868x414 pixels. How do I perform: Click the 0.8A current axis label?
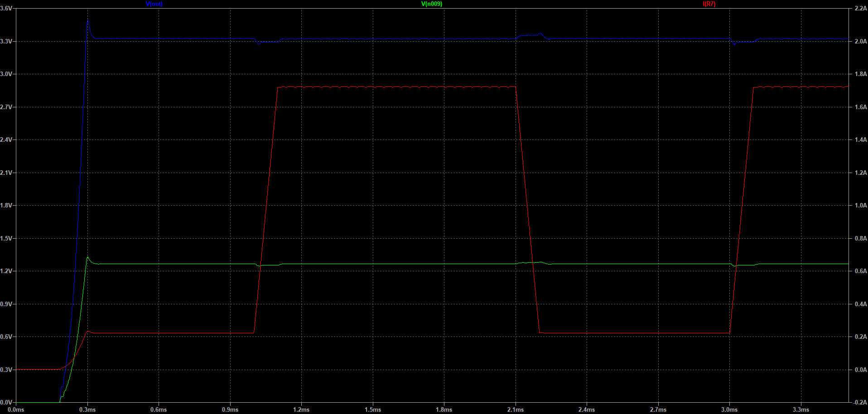pos(860,238)
